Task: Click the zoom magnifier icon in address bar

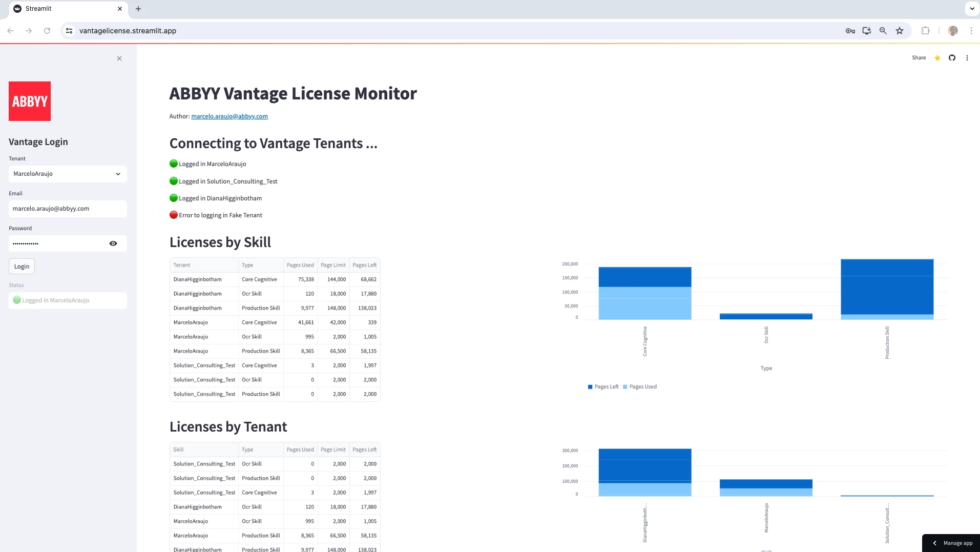Action: point(883,31)
